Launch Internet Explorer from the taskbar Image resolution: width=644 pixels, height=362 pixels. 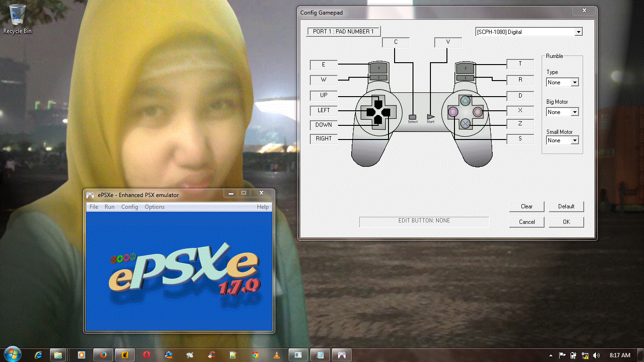(39, 355)
